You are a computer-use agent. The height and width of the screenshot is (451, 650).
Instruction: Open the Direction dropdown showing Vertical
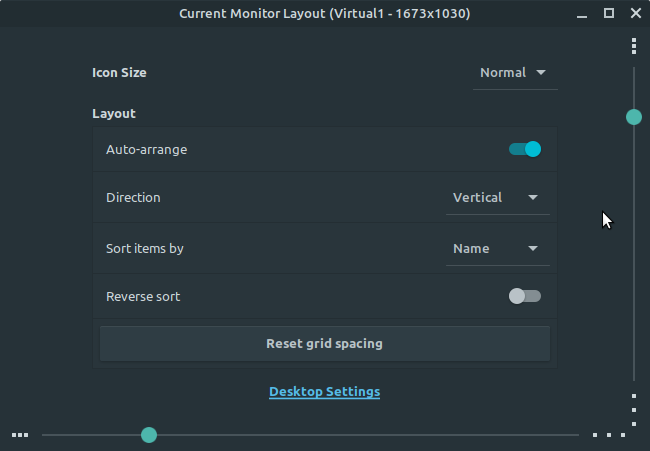(x=498, y=198)
